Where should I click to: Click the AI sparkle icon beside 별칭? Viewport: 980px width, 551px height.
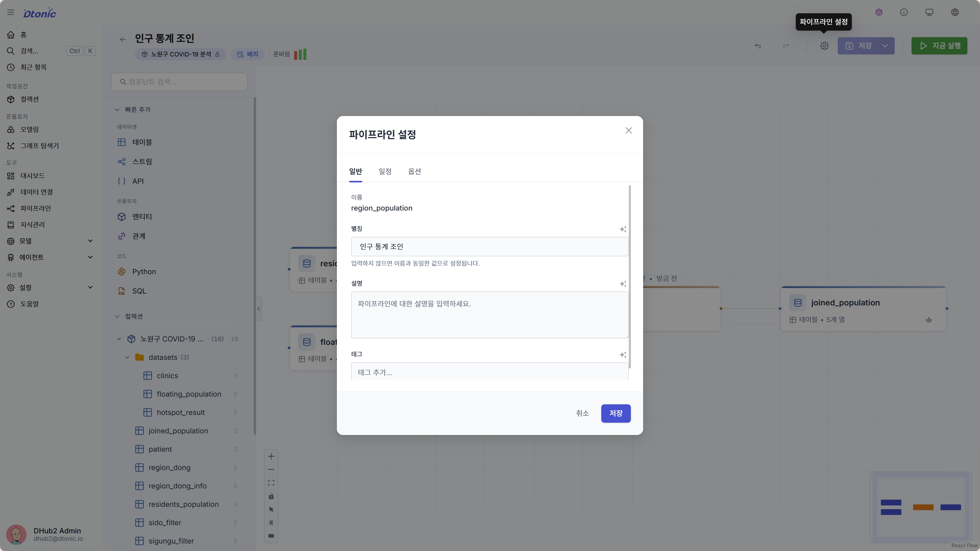point(623,229)
